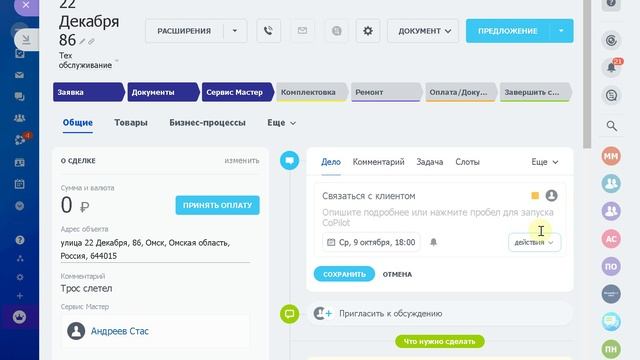Screen dimensions: 640x360
Task: Open mail icon in left sidebar
Action: (x=19, y=75)
